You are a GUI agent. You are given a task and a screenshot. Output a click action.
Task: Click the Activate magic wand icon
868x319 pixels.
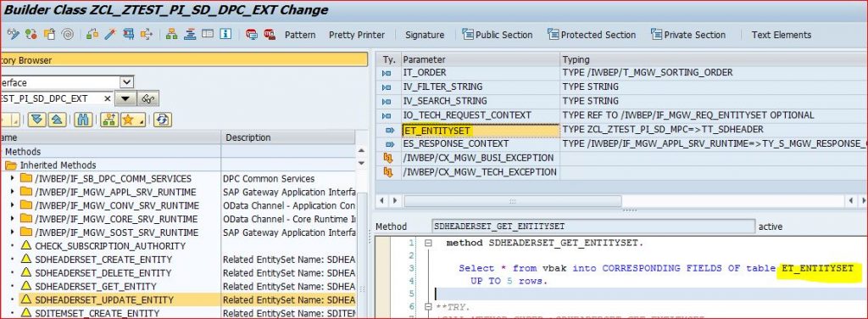pyautogui.click(x=111, y=34)
